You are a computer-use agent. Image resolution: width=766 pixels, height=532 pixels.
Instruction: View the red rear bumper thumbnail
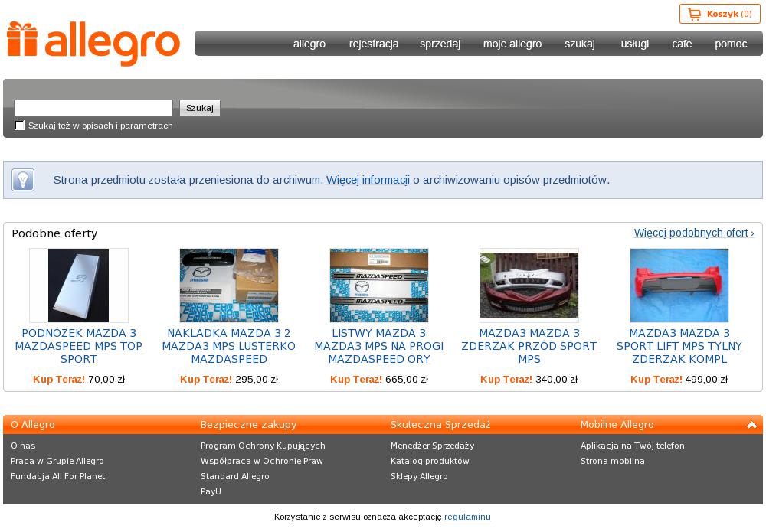click(x=679, y=286)
